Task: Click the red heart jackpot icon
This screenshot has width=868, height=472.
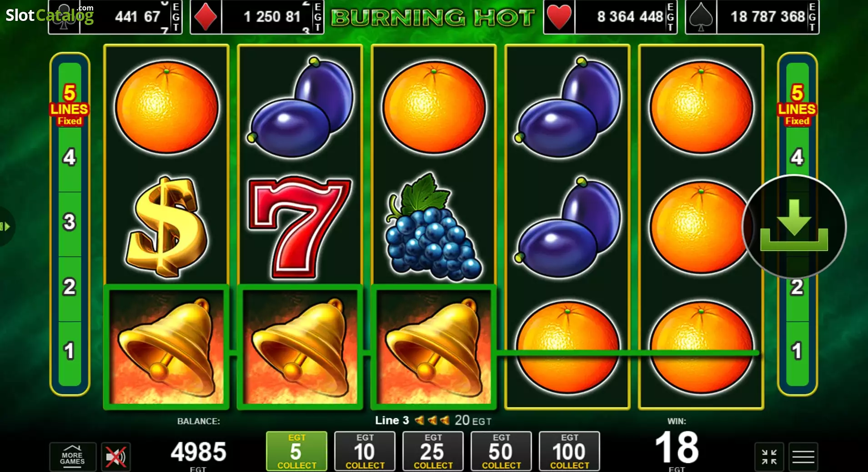Action: tap(559, 17)
